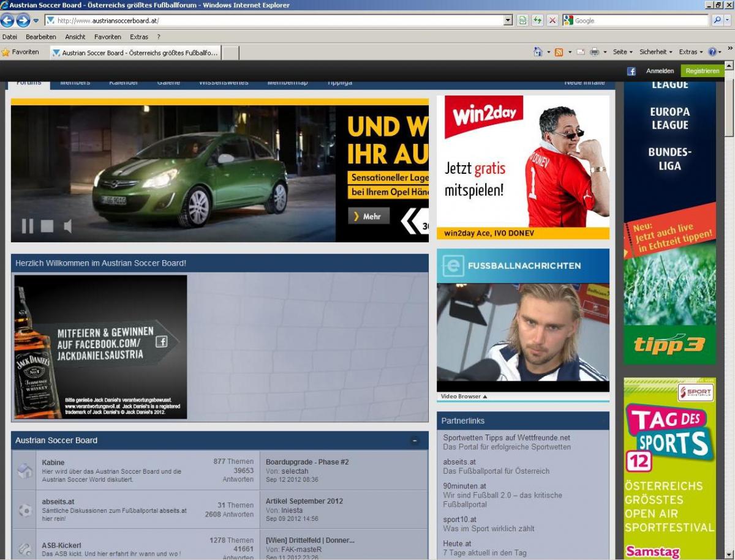Refresh the page using the green arrows icon
This screenshot has width=735, height=560.
pyautogui.click(x=537, y=20)
